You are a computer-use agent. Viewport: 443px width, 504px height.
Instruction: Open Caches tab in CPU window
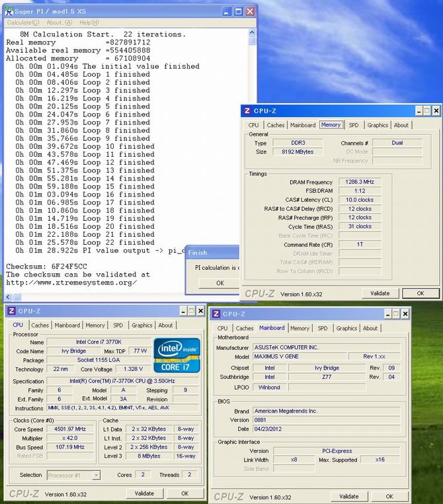click(x=40, y=325)
